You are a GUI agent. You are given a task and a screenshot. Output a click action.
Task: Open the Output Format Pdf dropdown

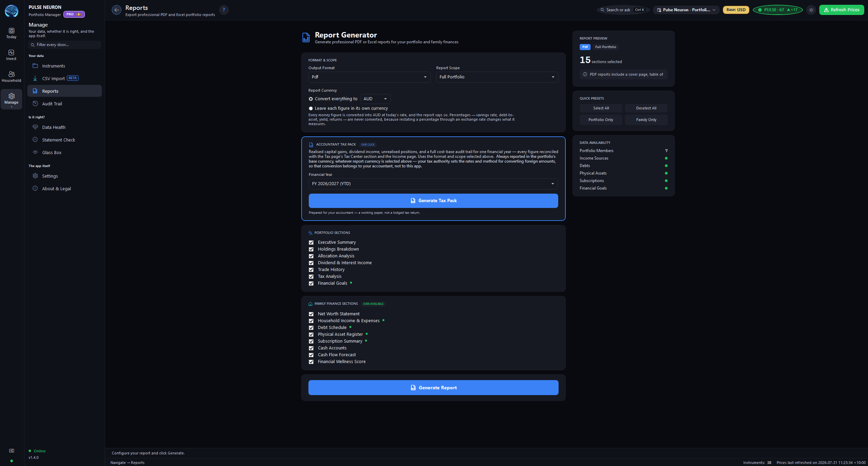(x=369, y=77)
